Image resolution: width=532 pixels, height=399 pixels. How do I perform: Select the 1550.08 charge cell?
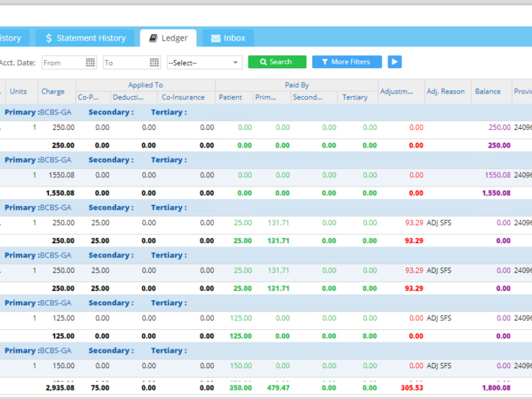click(x=61, y=175)
